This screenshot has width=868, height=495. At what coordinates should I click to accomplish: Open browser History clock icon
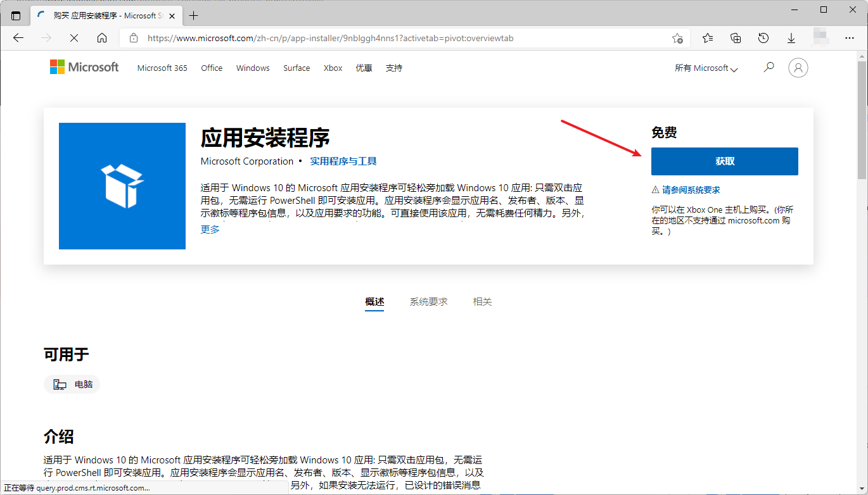[763, 38]
